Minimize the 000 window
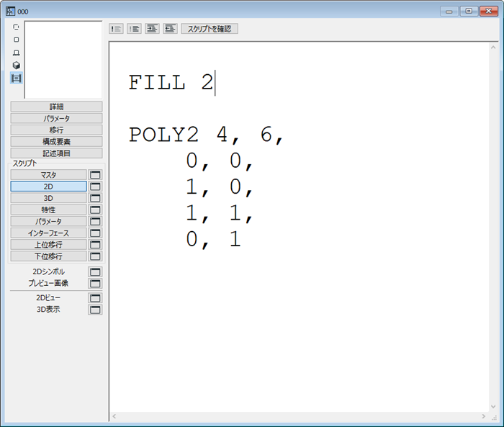Screen dimensions: 504x427 449,12
